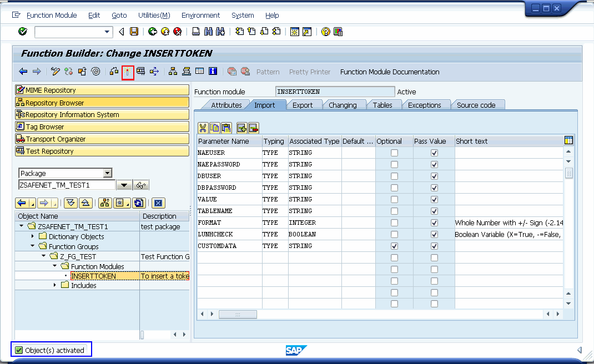Click the Display/Change pencil icon
The image size is (594, 364).
tap(56, 71)
